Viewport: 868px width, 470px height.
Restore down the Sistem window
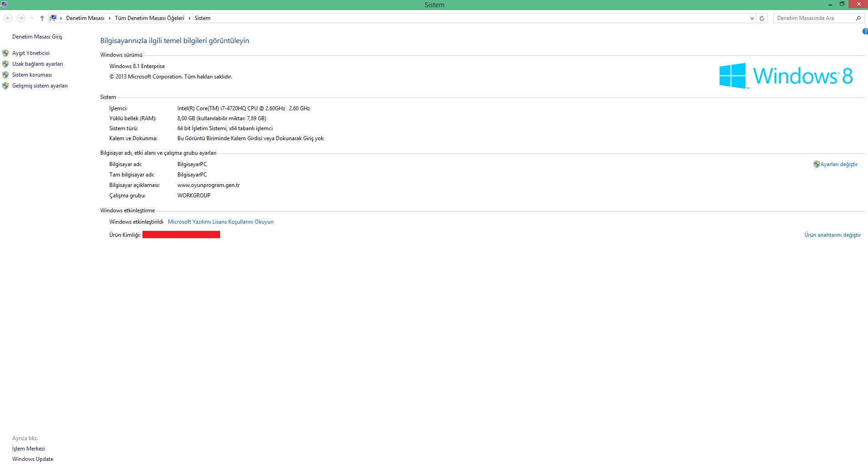(x=842, y=5)
